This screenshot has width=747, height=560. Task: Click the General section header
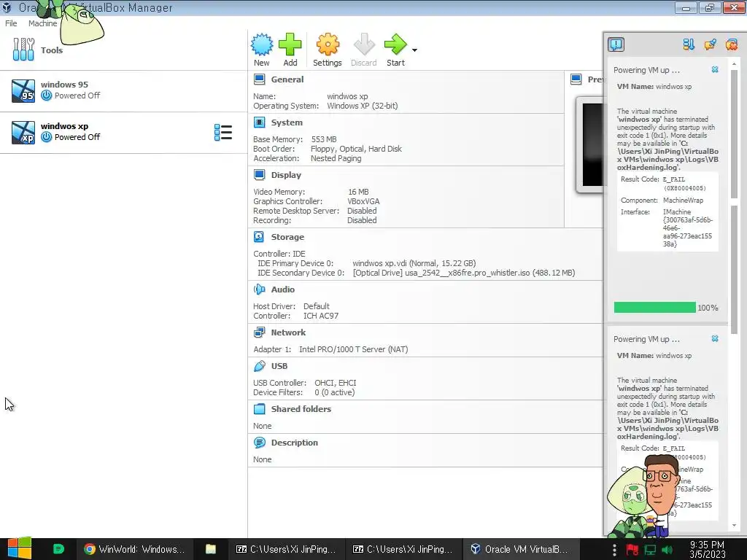coord(287,79)
